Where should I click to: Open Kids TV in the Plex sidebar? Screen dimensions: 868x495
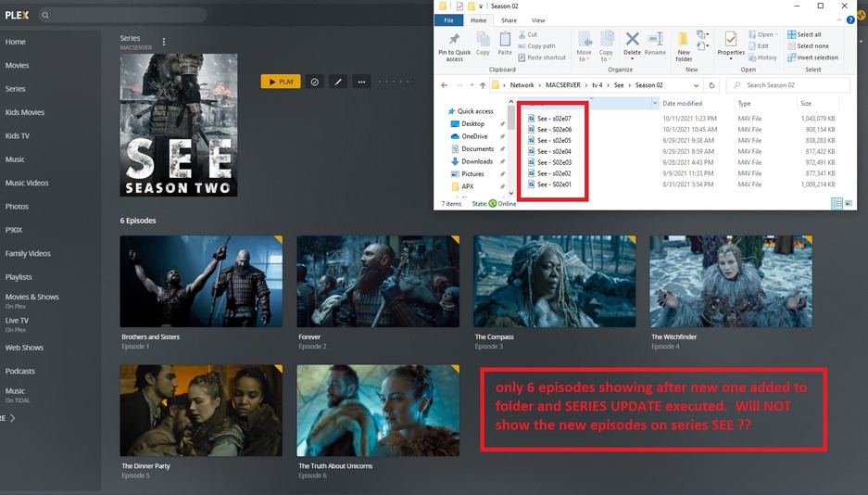[18, 135]
